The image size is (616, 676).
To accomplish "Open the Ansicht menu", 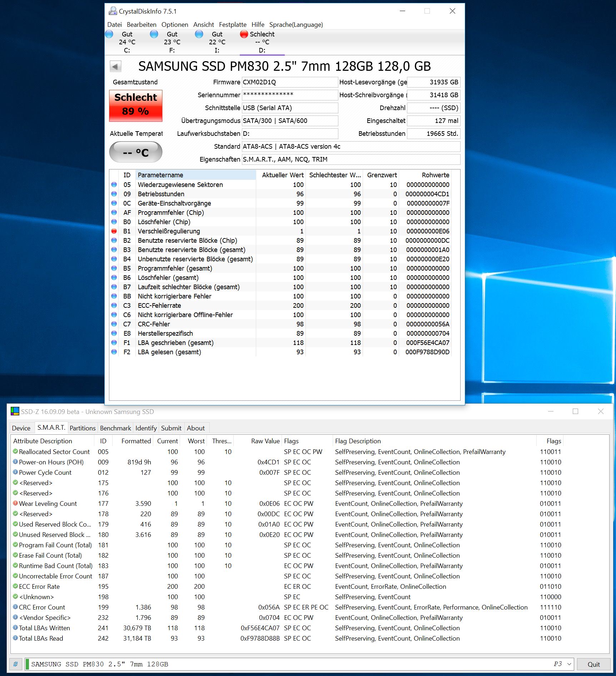I will 204,25.
